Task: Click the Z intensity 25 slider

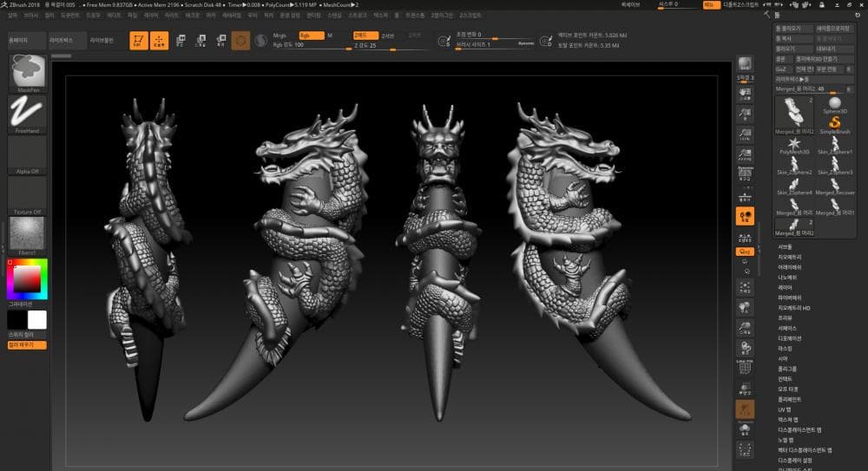Action: pos(392,46)
